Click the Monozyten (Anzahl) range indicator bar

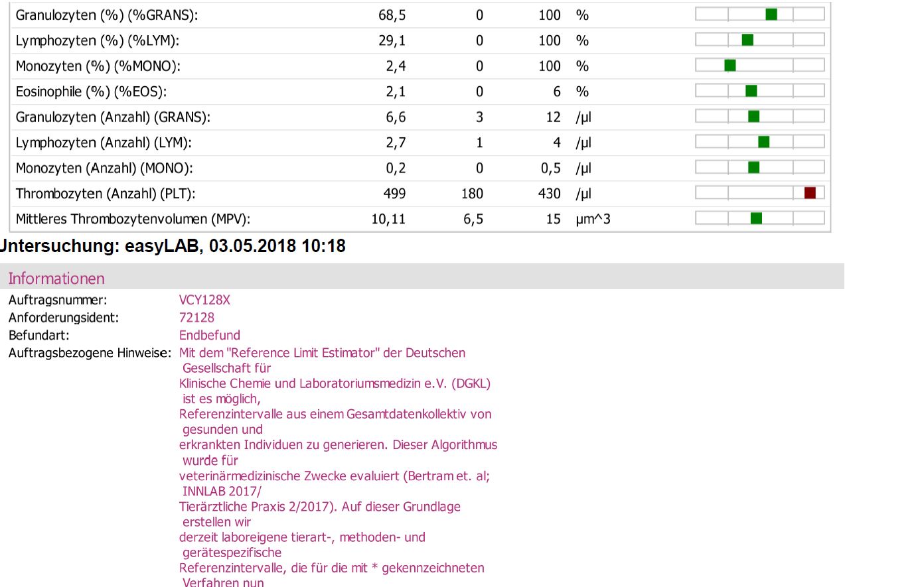[x=760, y=167]
